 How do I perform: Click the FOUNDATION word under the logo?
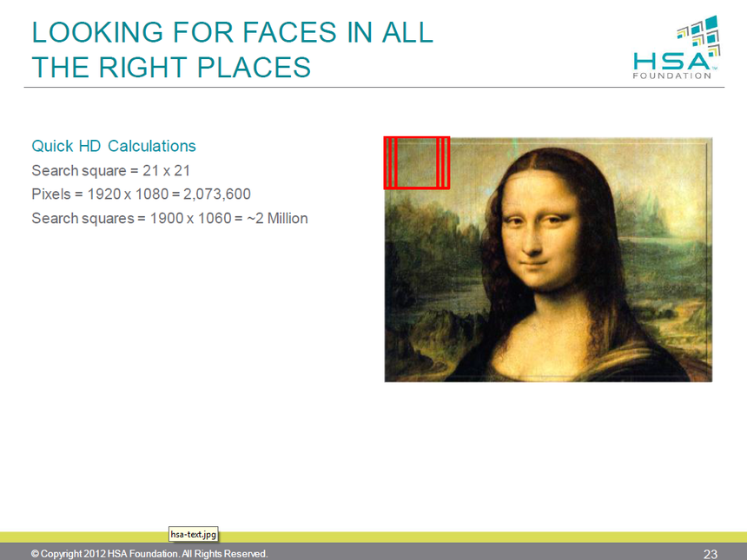click(671, 76)
